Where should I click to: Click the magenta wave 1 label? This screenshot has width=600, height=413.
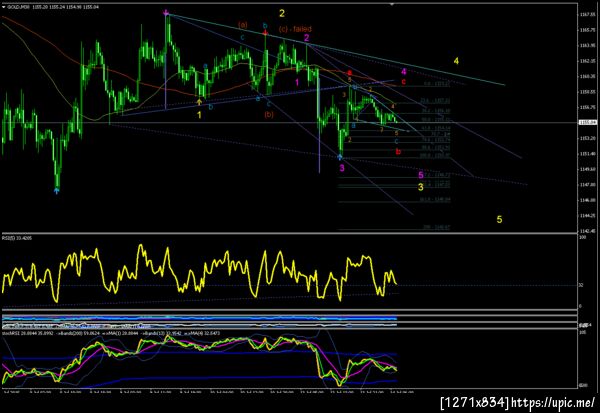pos(297,82)
